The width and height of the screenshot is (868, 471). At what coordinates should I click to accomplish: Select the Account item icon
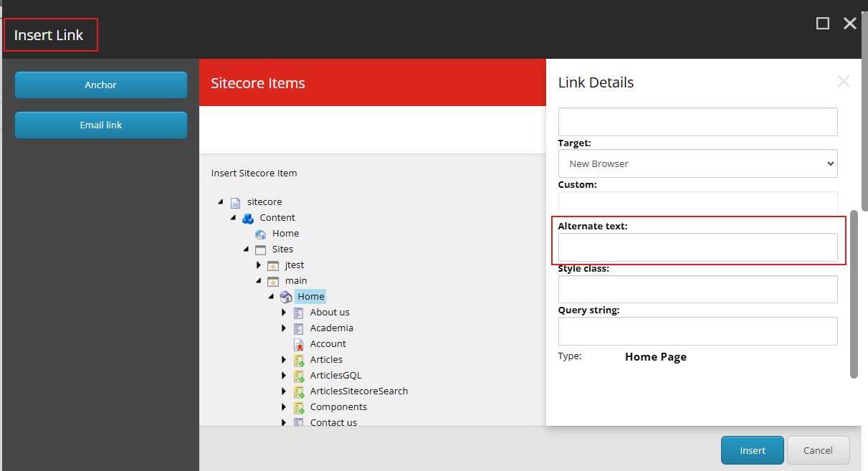click(298, 343)
